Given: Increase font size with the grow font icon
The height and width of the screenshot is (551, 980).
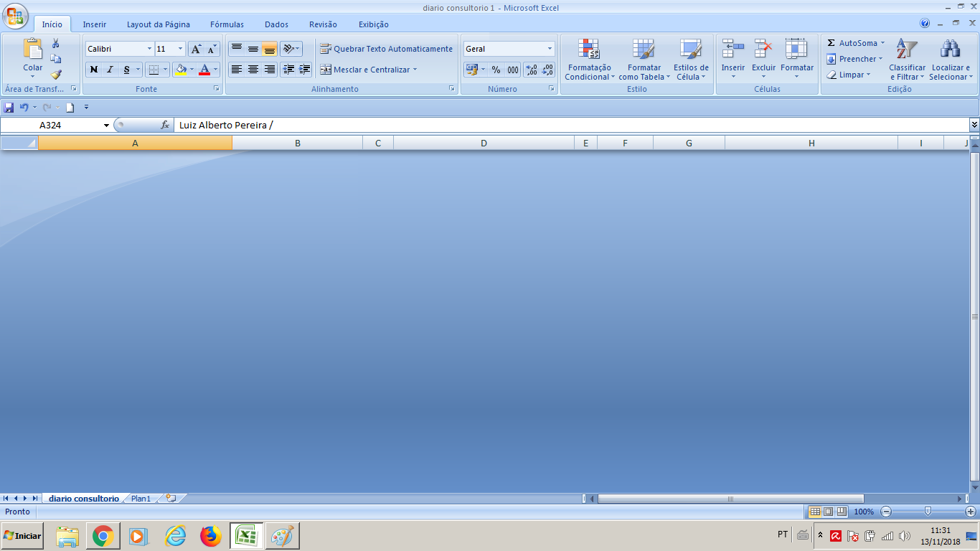Looking at the screenshot, I should coord(196,49).
